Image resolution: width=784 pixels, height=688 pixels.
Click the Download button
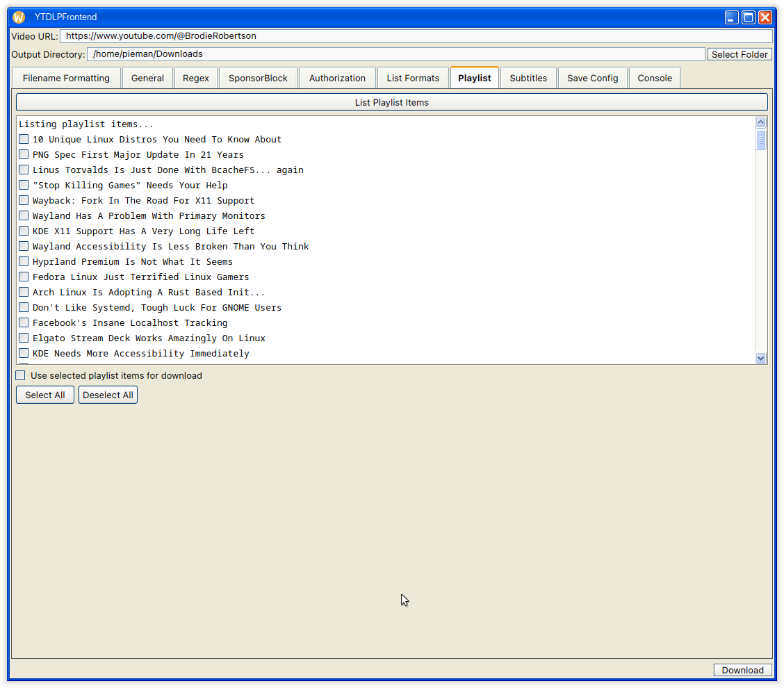click(742, 670)
